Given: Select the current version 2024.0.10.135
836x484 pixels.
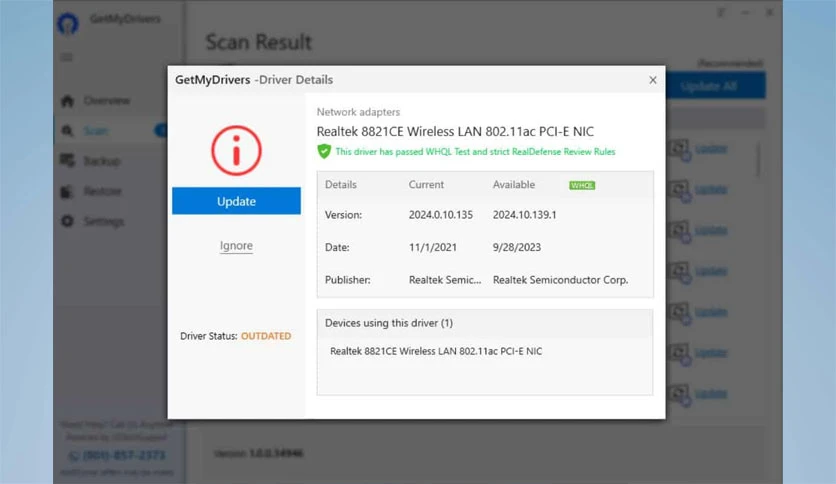Looking at the screenshot, I should click(x=440, y=215).
